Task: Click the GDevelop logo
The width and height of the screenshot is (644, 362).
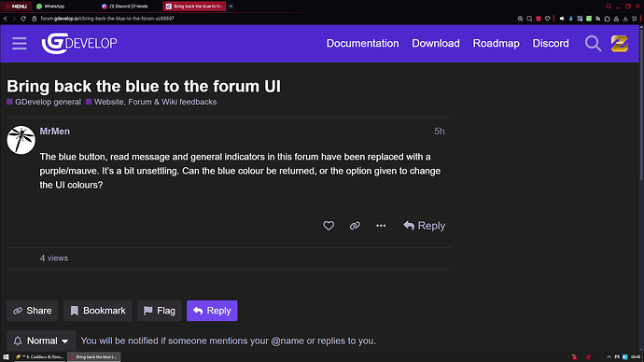Action: [x=79, y=43]
